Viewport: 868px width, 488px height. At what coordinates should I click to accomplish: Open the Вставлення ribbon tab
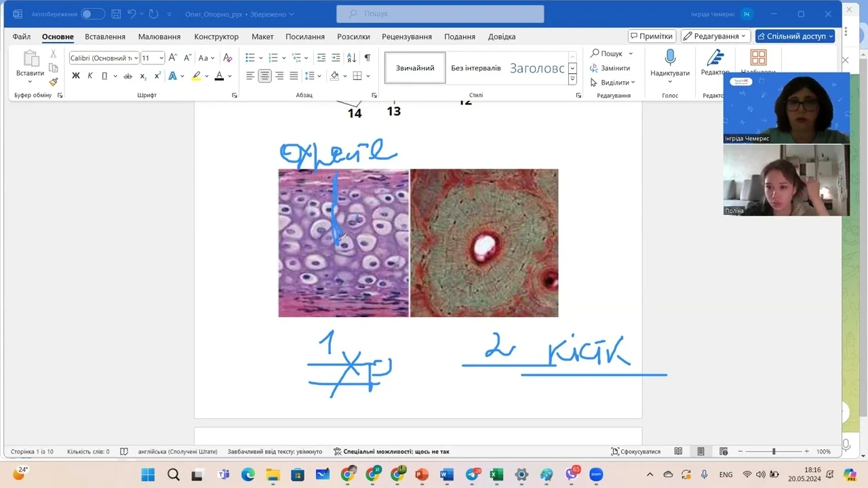105,37
